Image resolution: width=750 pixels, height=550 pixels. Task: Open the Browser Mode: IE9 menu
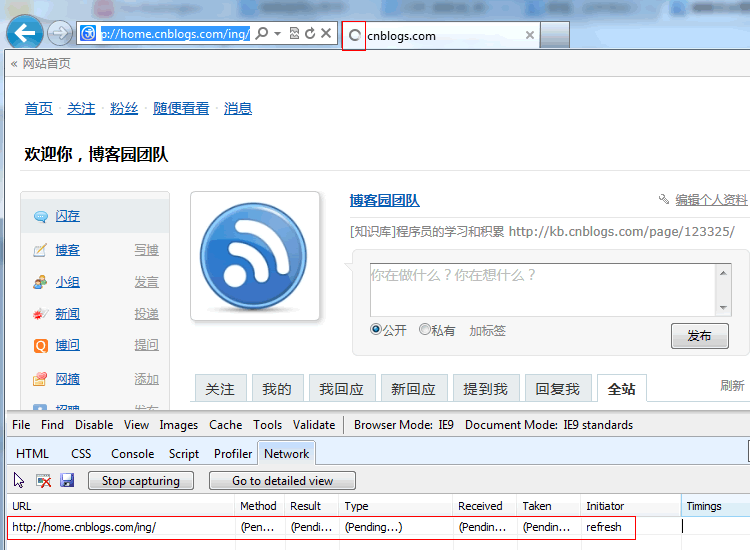click(x=402, y=425)
